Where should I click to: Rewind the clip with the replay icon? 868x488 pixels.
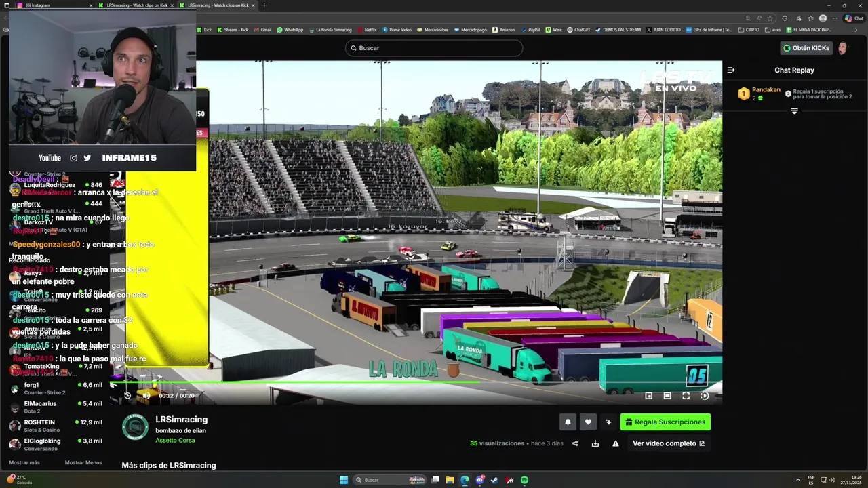pos(127,395)
